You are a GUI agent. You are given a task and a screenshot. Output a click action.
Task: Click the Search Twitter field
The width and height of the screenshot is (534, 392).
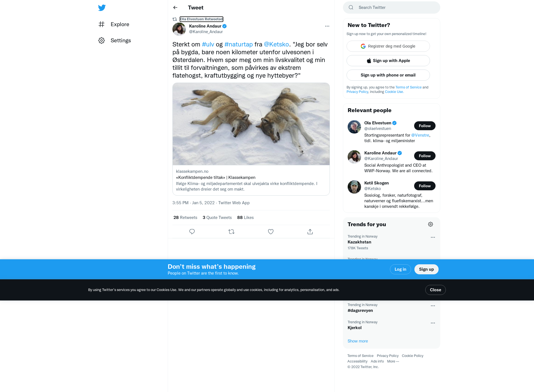(x=392, y=8)
